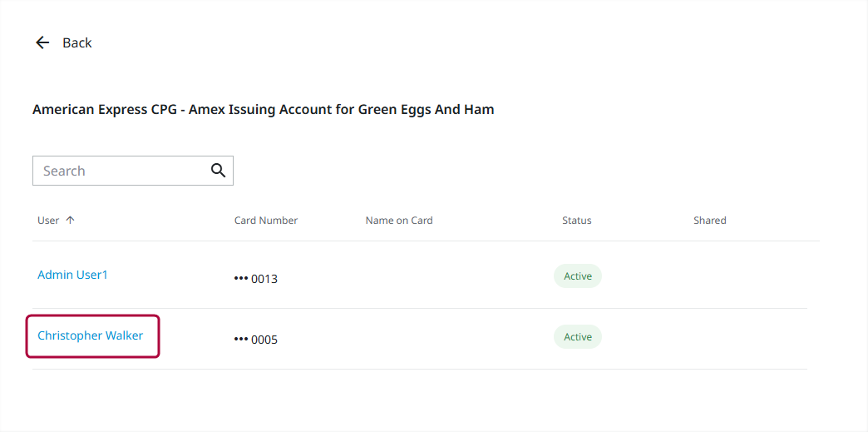Viewport: 868px width, 432px height.
Task: Click the American Express CPG account heading
Action: pos(263,109)
